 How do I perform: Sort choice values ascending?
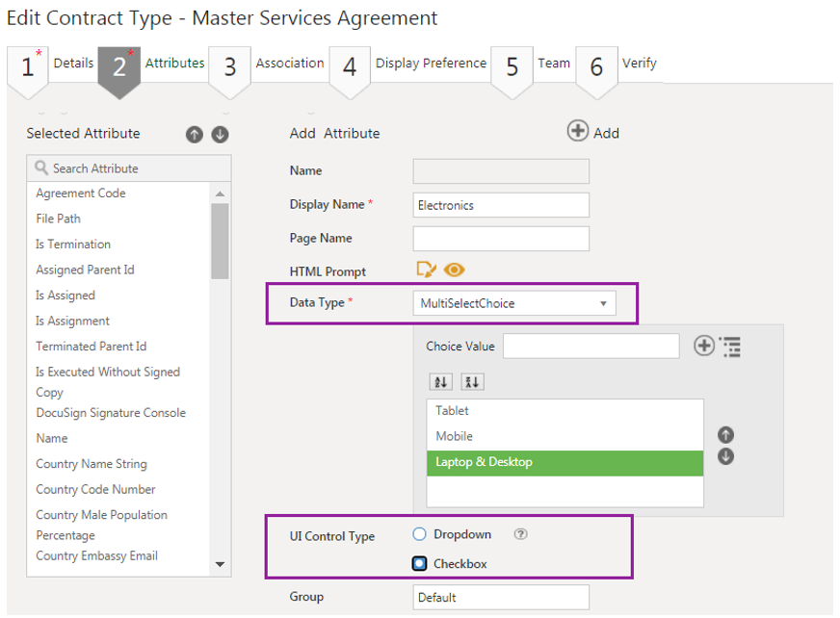pyautogui.click(x=441, y=382)
